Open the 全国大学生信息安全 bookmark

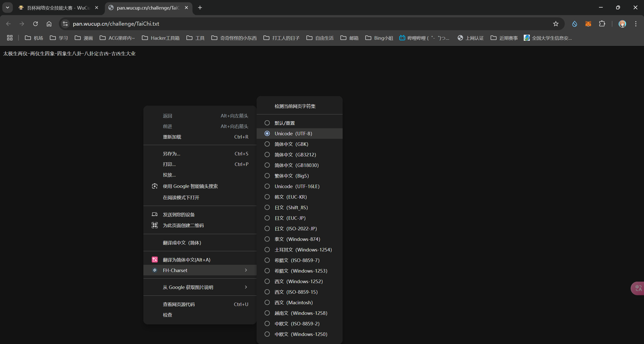click(548, 38)
